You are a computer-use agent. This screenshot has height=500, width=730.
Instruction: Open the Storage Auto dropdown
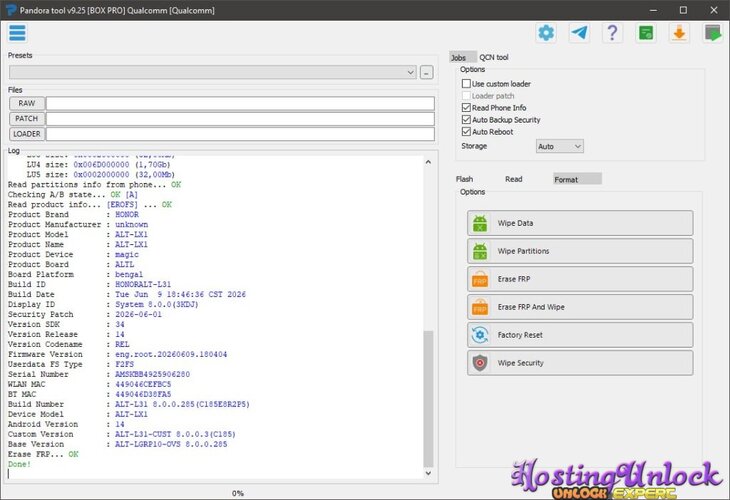[560, 146]
